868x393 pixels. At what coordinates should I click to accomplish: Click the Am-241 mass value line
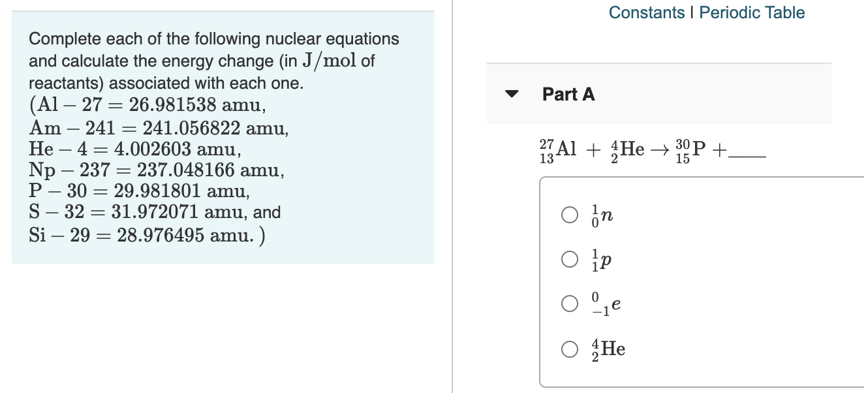(159, 127)
